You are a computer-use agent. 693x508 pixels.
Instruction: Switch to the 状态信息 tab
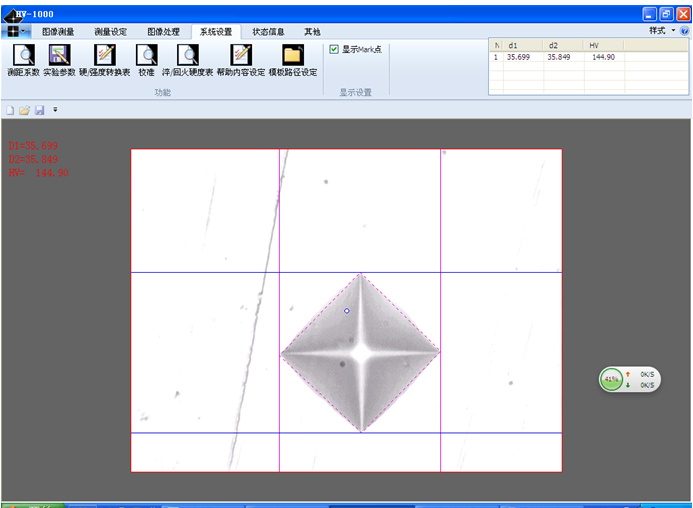pos(268,32)
